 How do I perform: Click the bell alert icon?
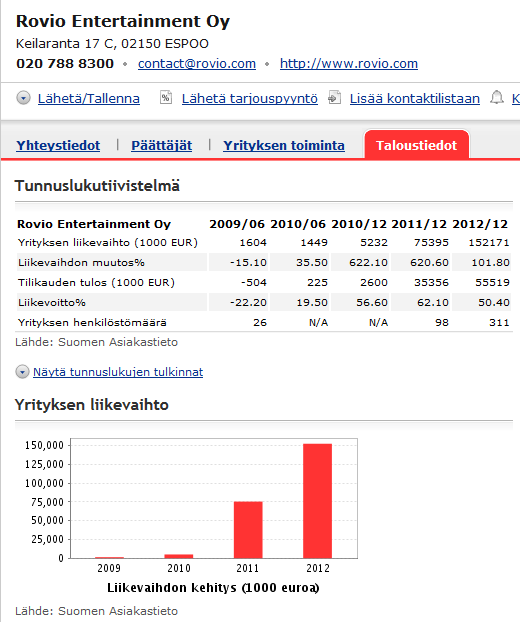[x=497, y=97]
